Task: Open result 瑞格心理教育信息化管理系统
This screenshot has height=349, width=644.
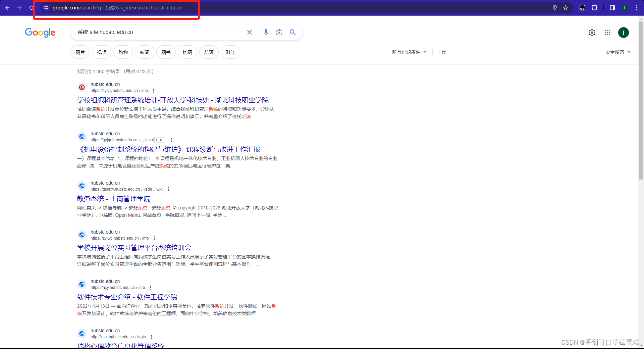Action: [x=121, y=346]
